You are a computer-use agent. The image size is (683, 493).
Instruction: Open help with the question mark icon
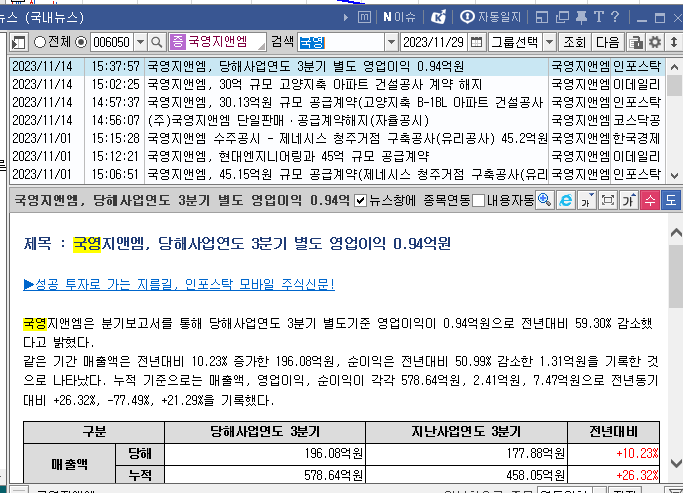point(615,17)
